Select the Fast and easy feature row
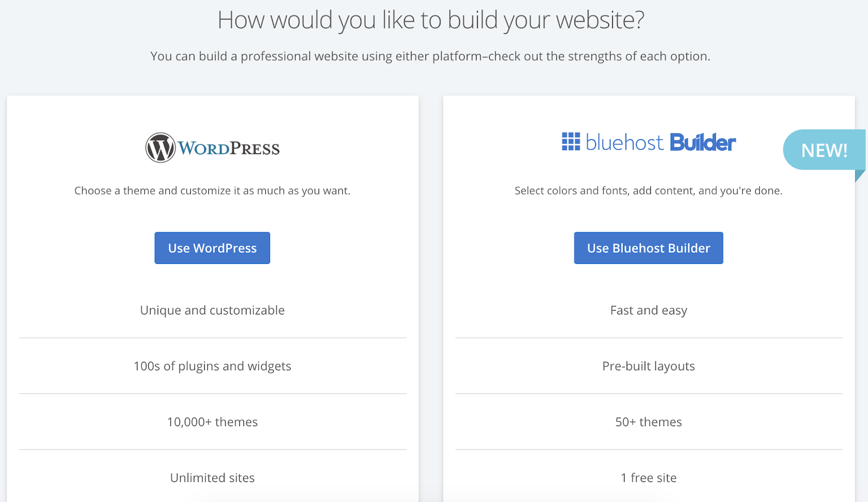 [x=648, y=311]
